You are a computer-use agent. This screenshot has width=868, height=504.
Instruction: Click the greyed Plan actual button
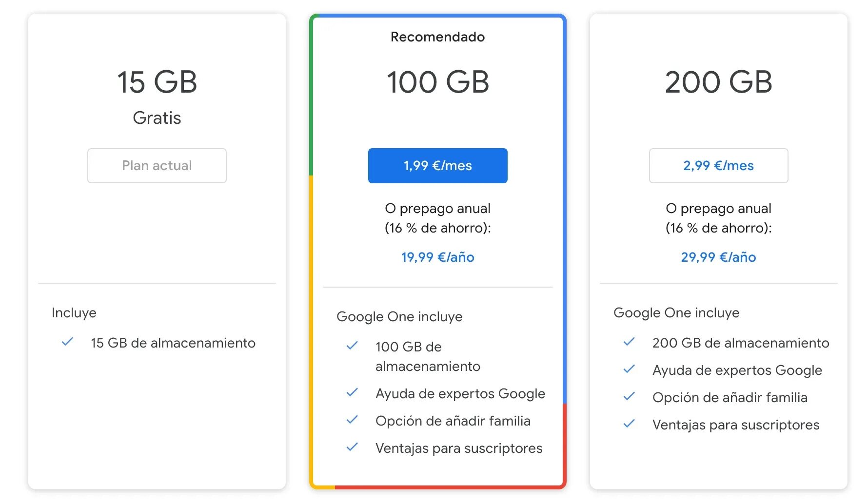point(157,166)
